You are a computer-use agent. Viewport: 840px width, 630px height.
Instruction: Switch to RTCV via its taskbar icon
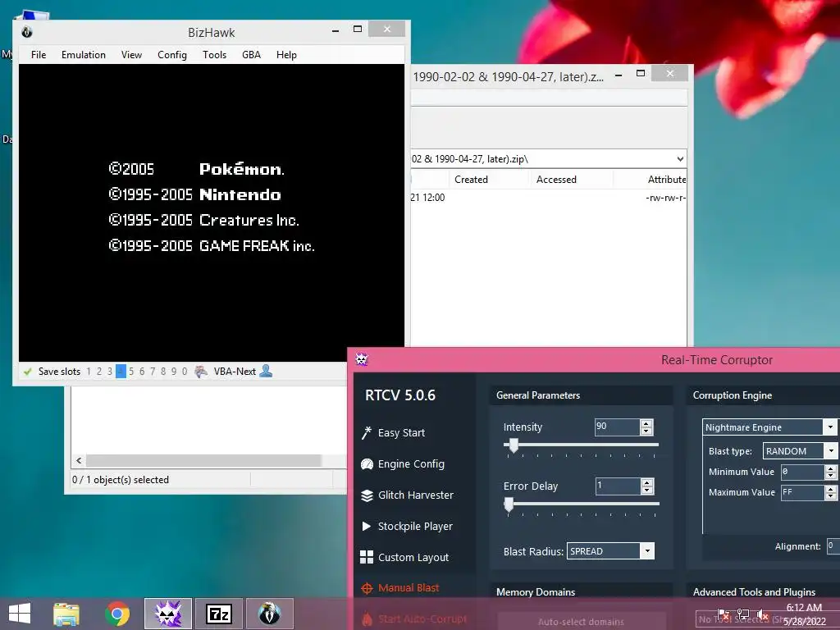[x=167, y=614]
